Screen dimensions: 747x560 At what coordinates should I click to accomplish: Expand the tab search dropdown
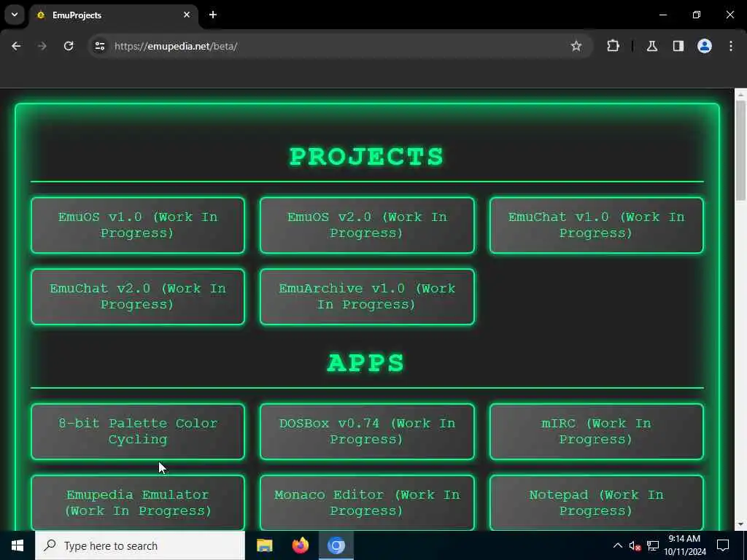pyautogui.click(x=15, y=15)
